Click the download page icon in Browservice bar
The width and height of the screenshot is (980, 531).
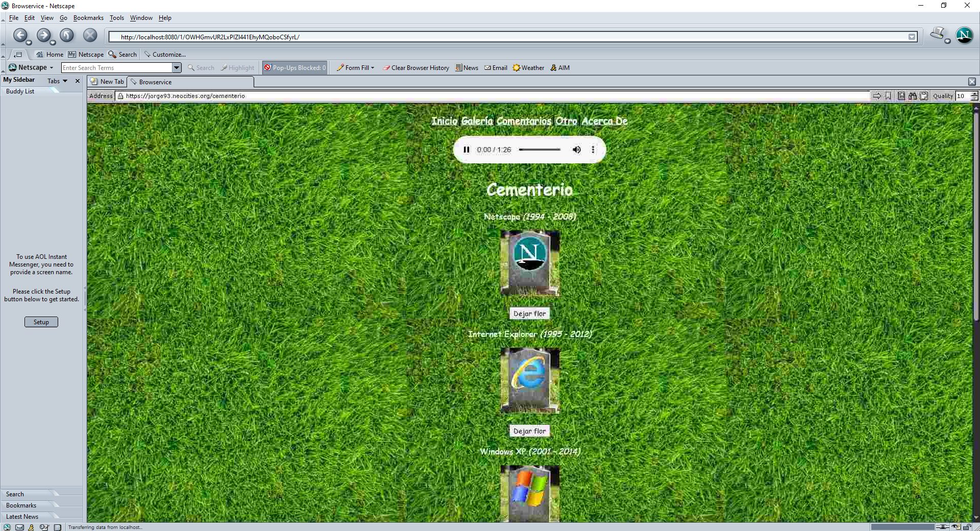point(901,96)
